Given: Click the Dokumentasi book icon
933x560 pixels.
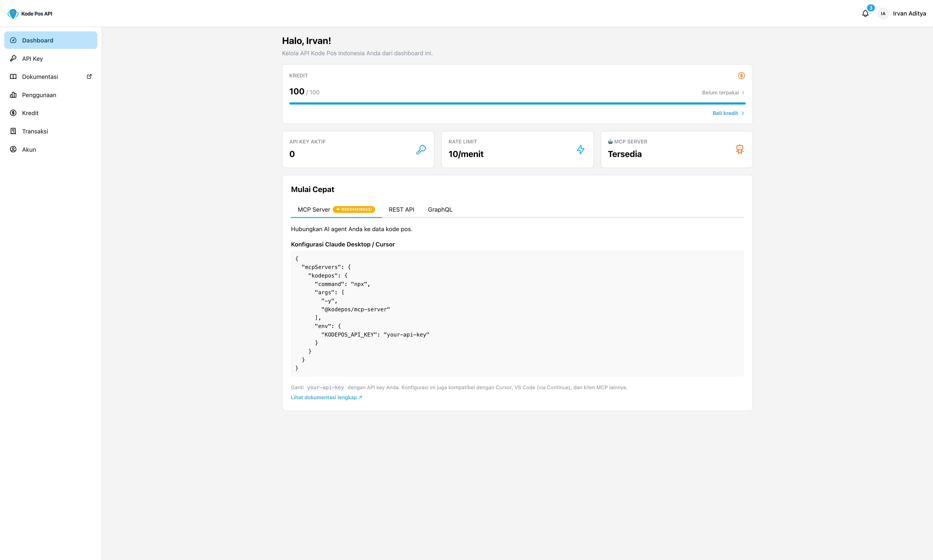Looking at the screenshot, I should click(x=13, y=77).
